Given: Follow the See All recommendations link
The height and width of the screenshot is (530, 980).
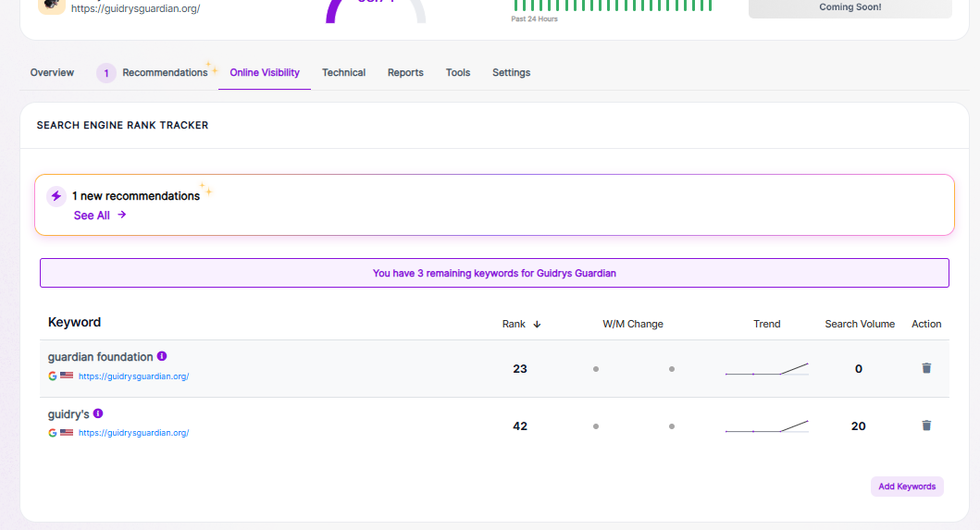Looking at the screenshot, I should (x=100, y=215).
